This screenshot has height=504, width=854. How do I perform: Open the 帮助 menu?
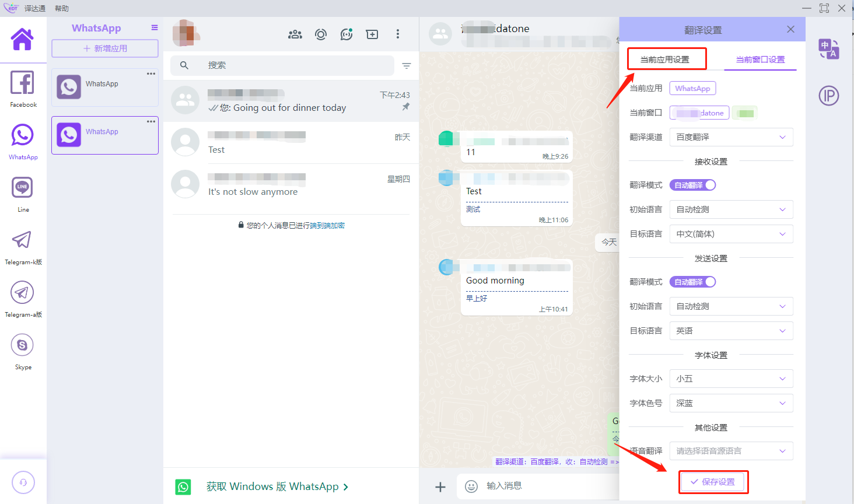(x=62, y=8)
